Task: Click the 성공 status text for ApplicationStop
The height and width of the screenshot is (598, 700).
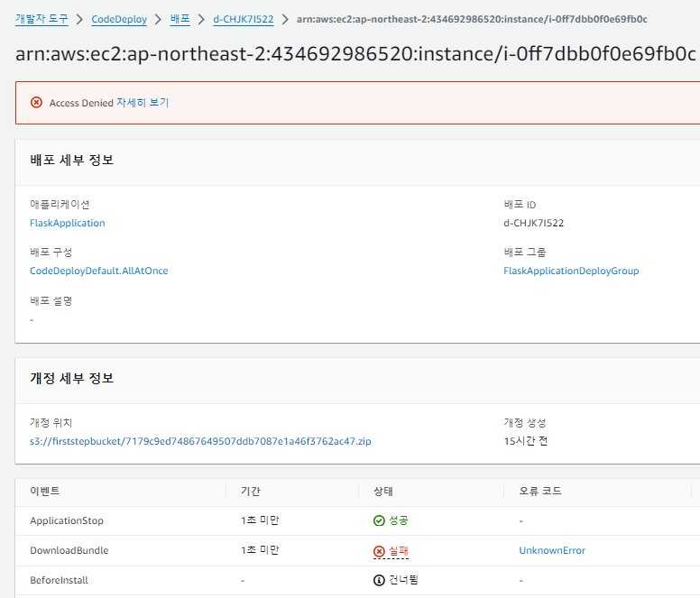Action: click(399, 520)
